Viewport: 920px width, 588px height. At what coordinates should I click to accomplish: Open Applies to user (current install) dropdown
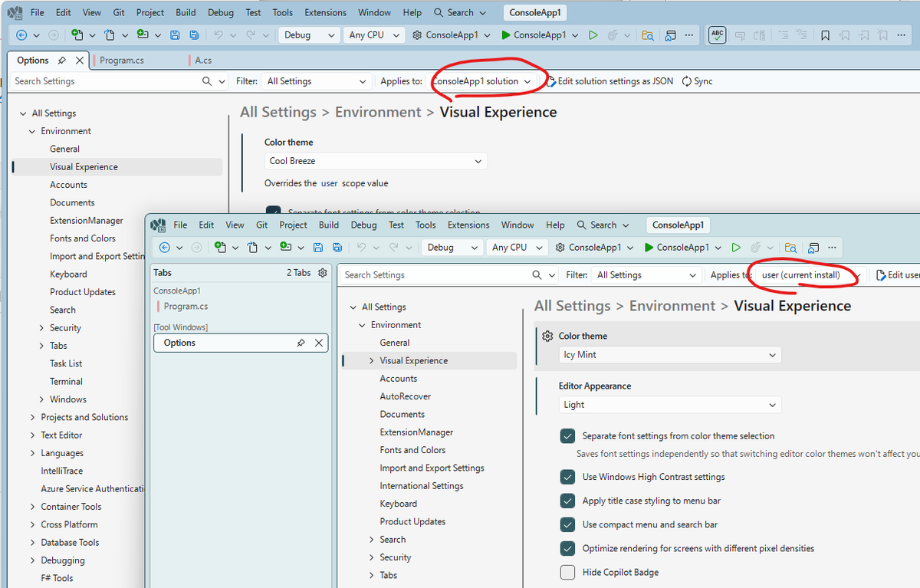click(810, 275)
